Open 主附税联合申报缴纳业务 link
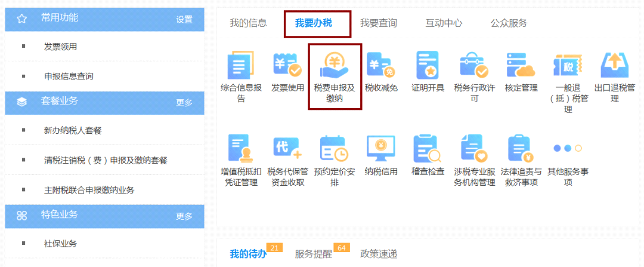 (x=89, y=190)
